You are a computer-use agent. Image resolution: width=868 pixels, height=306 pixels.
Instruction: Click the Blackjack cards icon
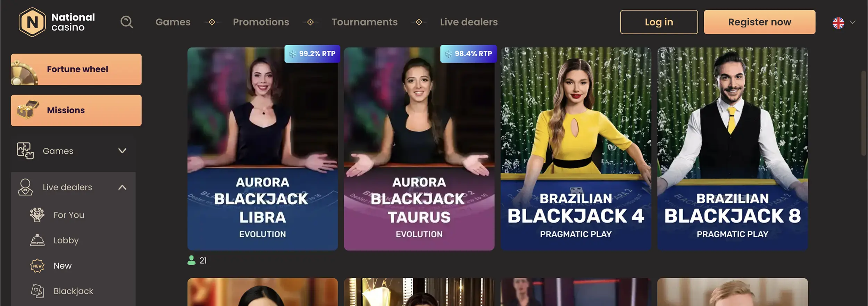37,291
